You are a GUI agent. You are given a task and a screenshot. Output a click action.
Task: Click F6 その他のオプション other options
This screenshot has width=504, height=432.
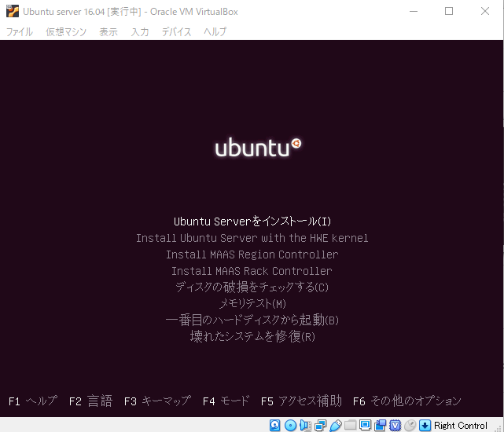(407, 401)
